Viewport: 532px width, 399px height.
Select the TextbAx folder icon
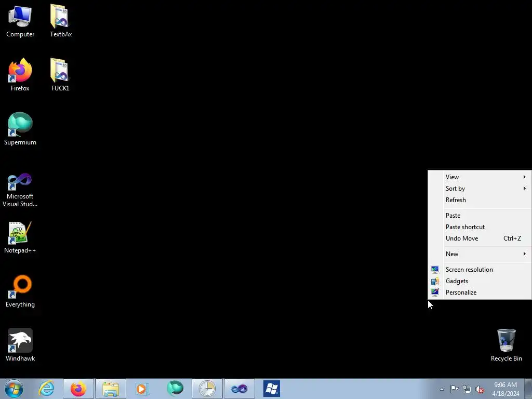(x=60, y=21)
